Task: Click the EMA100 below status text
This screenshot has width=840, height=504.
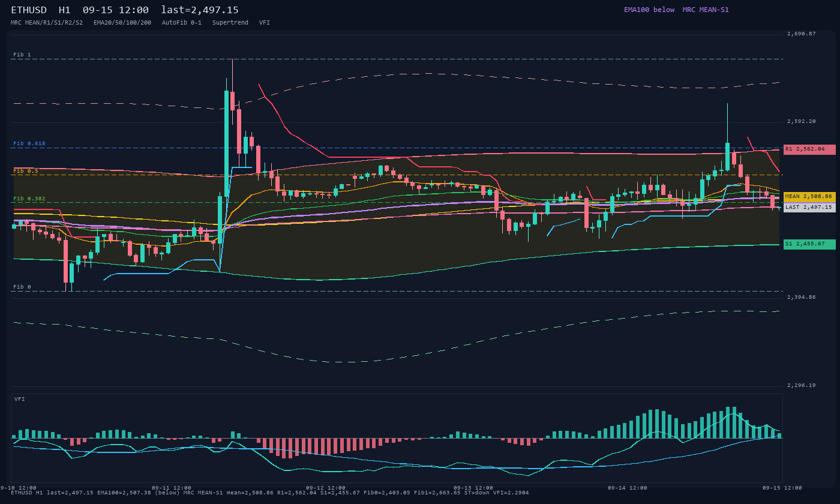Action: point(649,10)
